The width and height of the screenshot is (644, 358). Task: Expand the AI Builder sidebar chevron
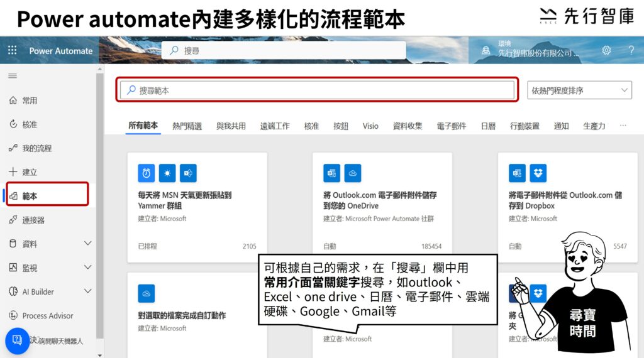tap(87, 291)
